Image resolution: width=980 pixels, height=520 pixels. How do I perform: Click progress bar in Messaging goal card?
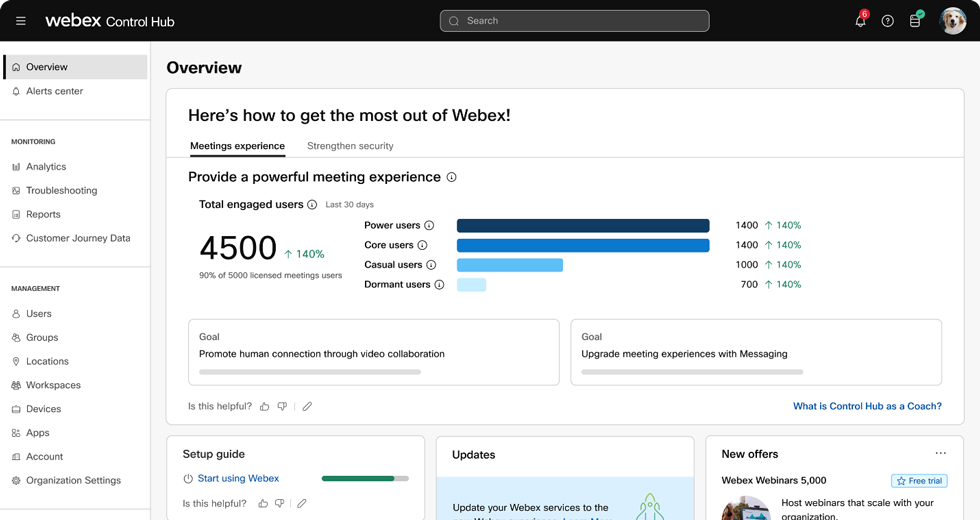point(692,372)
